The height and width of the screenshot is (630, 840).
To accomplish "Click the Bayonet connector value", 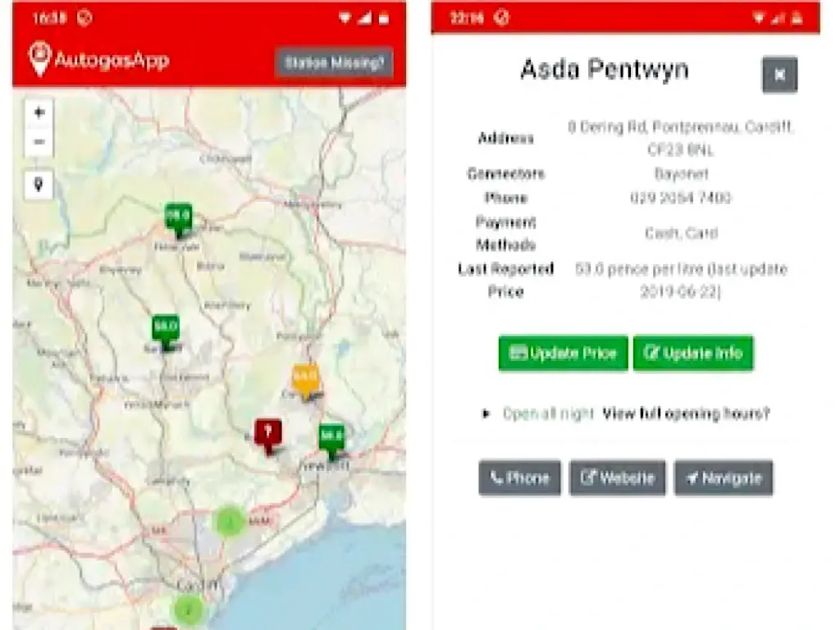I will 681,174.
